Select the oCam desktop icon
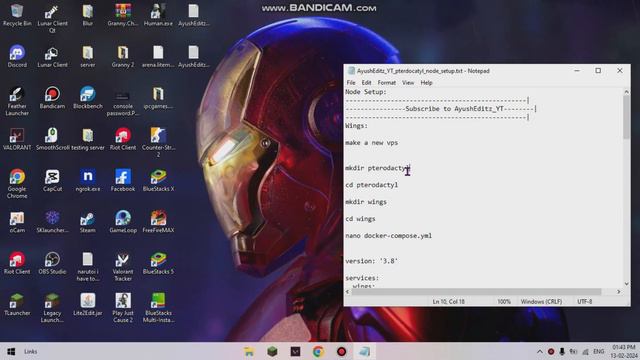 tap(17, 222)
